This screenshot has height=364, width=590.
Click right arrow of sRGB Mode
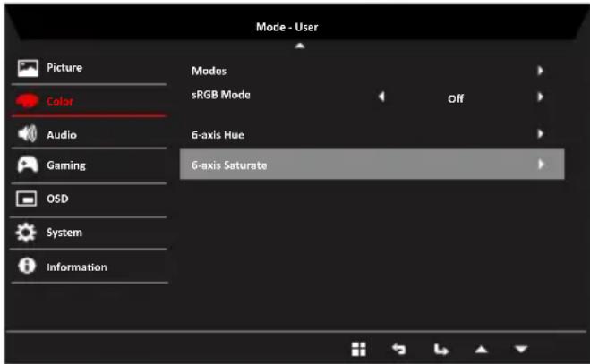pos(541,97)
